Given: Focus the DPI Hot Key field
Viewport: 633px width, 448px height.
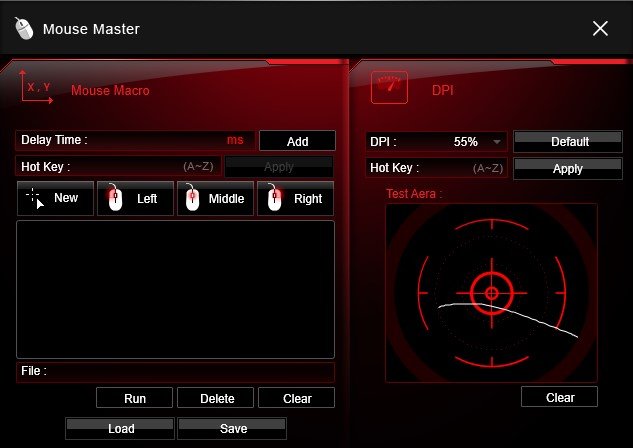Looking at the screenshot, I should pos(436,167).
